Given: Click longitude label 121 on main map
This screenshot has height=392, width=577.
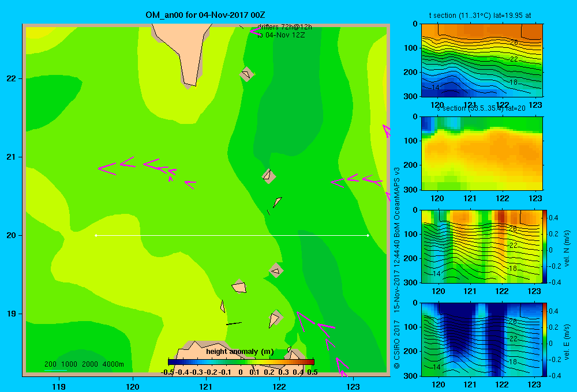Looking at the screenshot, I should (x=206, y=386).
